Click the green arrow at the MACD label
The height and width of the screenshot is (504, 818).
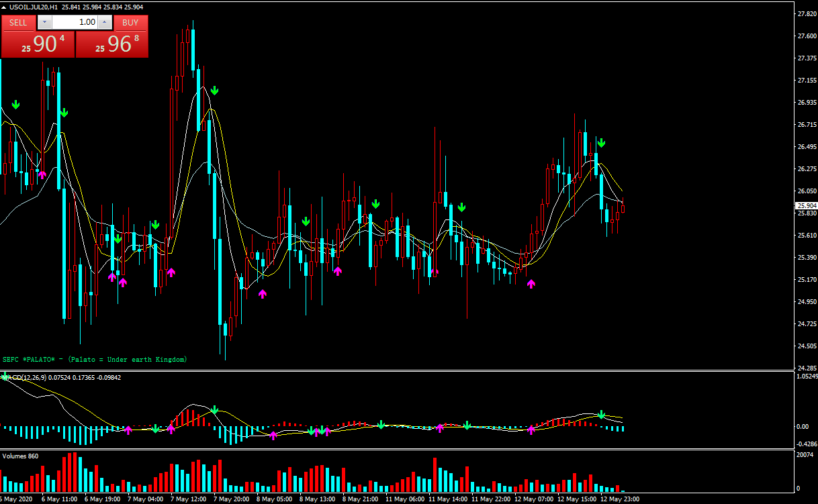pyautogui.click(x=5, y=376)
